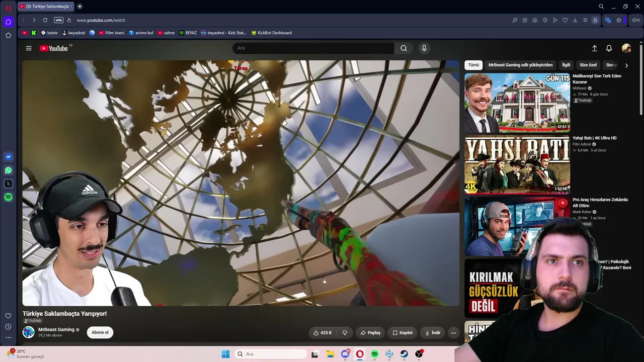Show more filter chips with right arrow
The image size is (644, 362).
pyautogui.click(x=626, y=65)
